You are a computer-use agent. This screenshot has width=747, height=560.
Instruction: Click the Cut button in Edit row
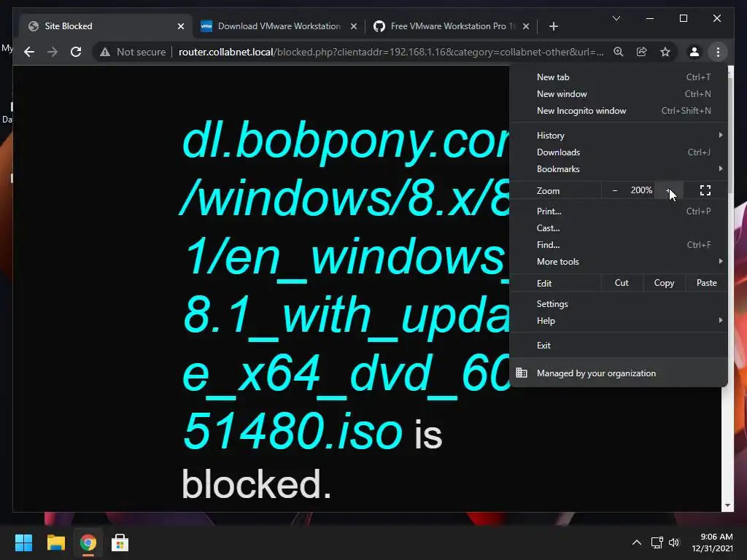pos(622,283)
